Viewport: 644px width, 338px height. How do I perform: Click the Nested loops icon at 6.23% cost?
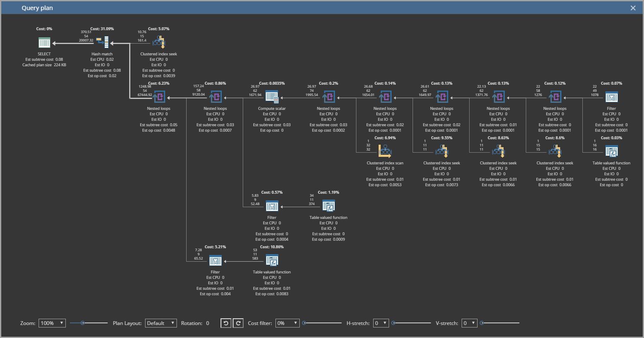coord(159,96)
